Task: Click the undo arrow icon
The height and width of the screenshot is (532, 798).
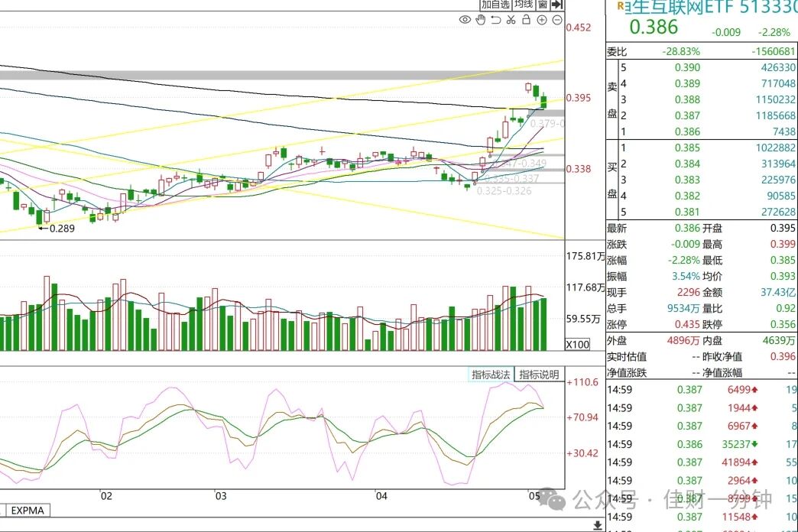Action: (496, 20)
